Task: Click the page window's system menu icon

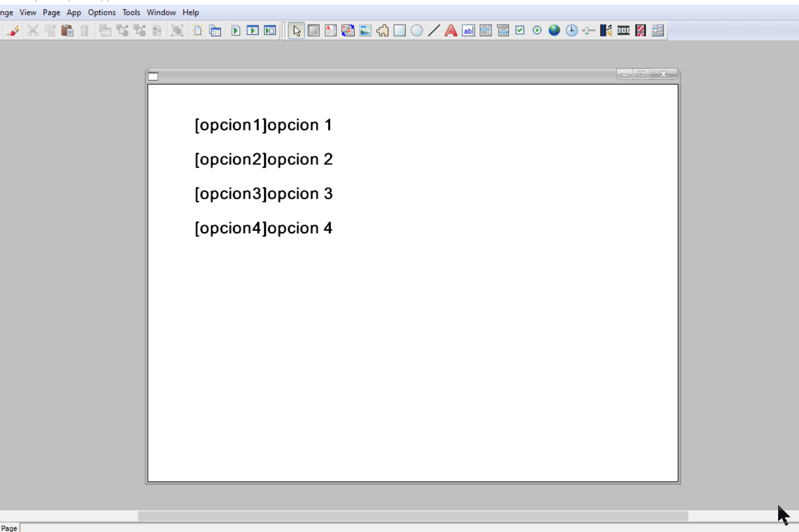Action: (x=153, y=76)
